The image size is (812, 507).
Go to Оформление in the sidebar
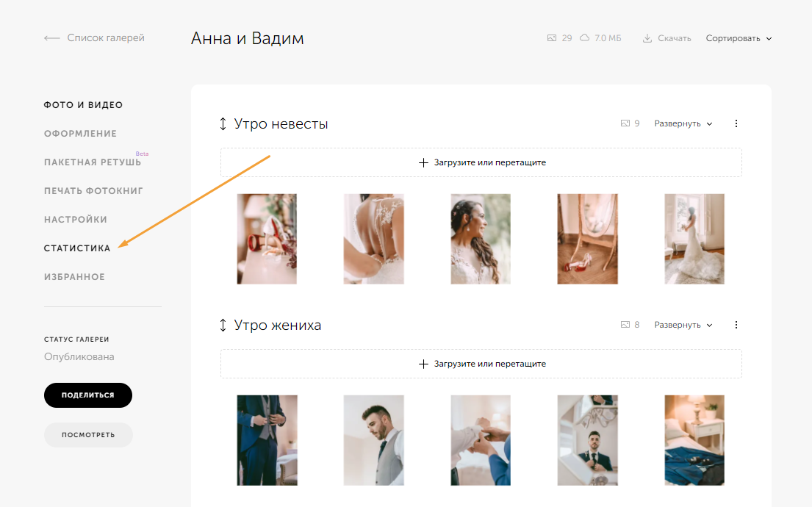pyautogui.click(x=80, y=134)
